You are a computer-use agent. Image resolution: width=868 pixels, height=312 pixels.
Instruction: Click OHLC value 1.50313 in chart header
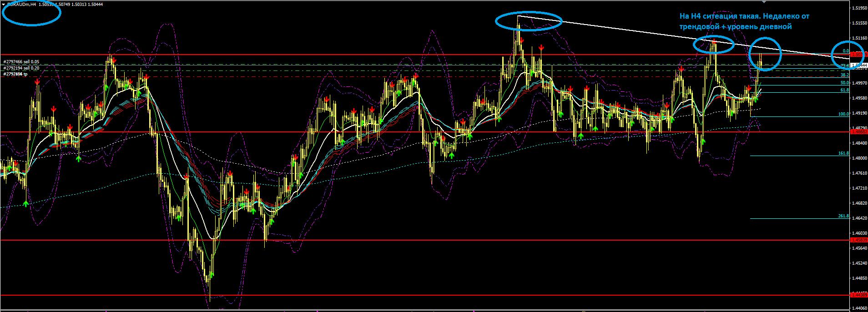pyautogui.click(x=79, y=5)
